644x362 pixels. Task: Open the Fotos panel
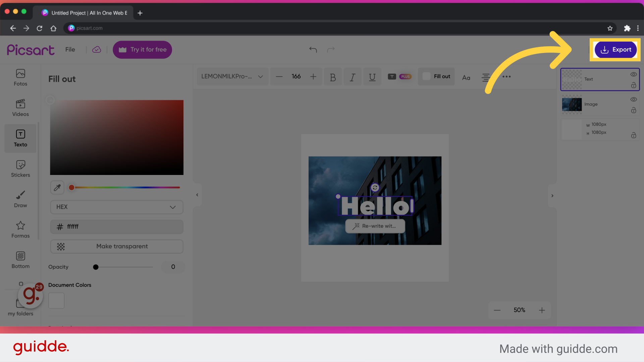tap(20, 77)
